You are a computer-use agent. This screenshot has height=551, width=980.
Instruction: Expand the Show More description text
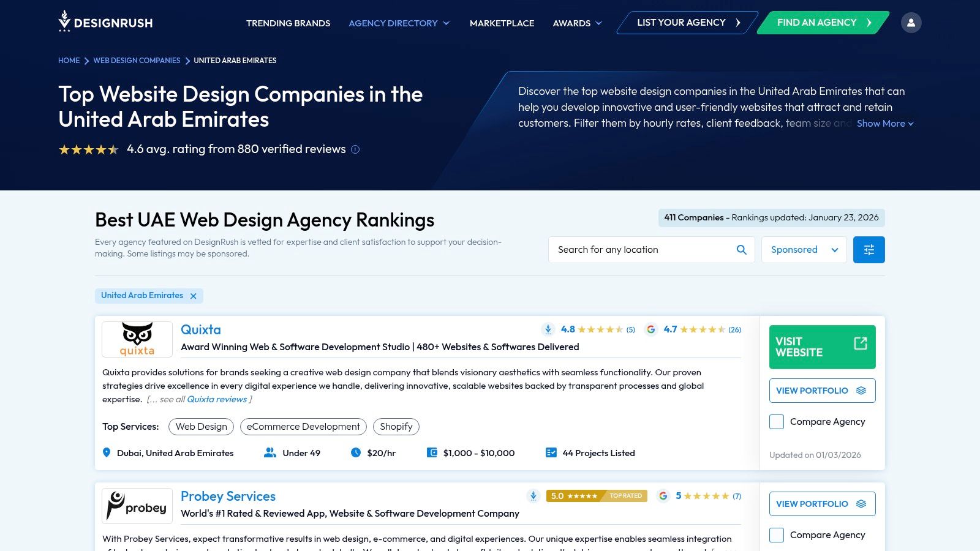tap(884, 123)
